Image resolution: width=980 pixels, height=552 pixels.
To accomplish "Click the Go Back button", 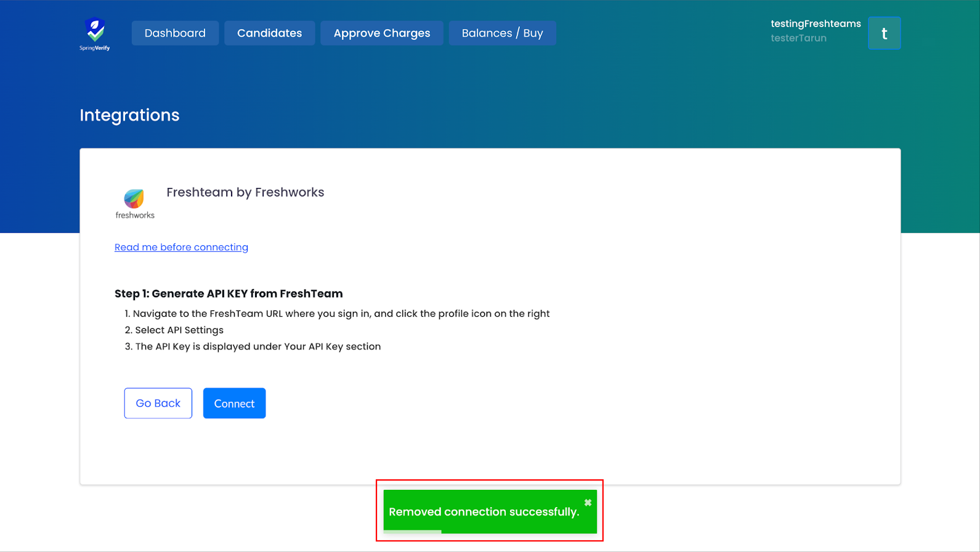I will click(x=158, y=403).
